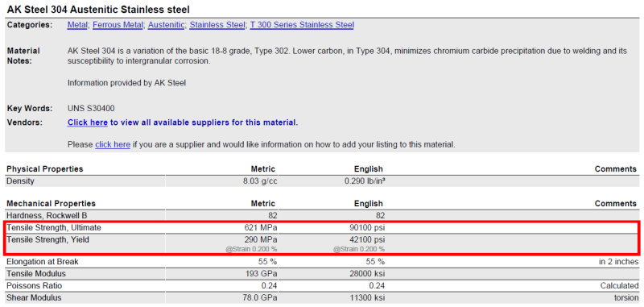Select the '193 GPa' tensile modulus value
This screenshot has height=307, width=644.
pos(261,273)
